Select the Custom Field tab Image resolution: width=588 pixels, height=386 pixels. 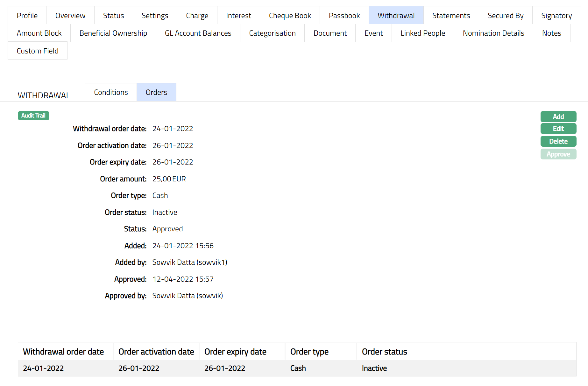pos(38,51)
